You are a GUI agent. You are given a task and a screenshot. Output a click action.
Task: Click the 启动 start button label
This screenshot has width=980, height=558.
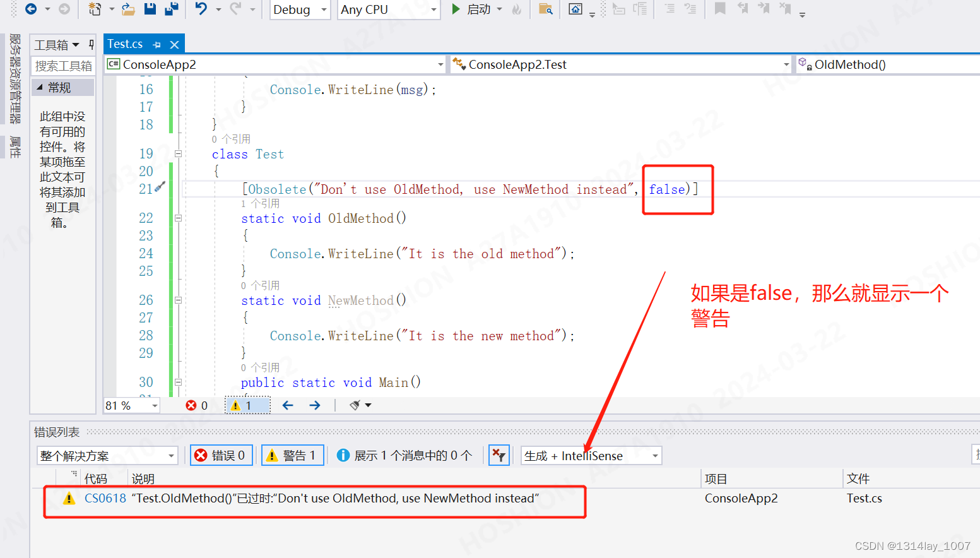479,9
